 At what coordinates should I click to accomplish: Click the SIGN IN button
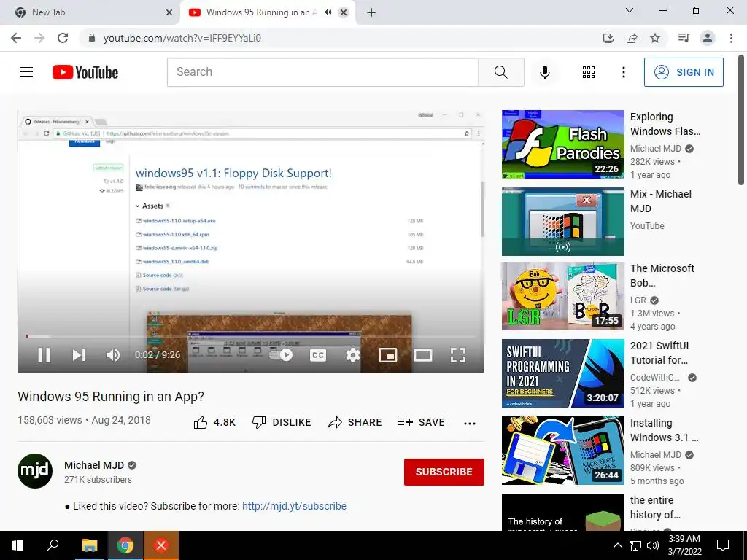(684, 72)
